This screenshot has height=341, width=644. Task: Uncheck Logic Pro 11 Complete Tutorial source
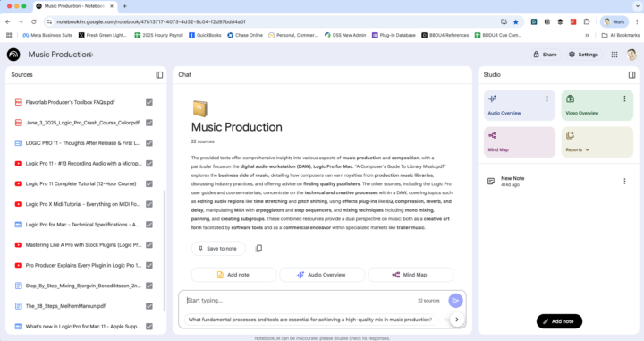[149, 183]
